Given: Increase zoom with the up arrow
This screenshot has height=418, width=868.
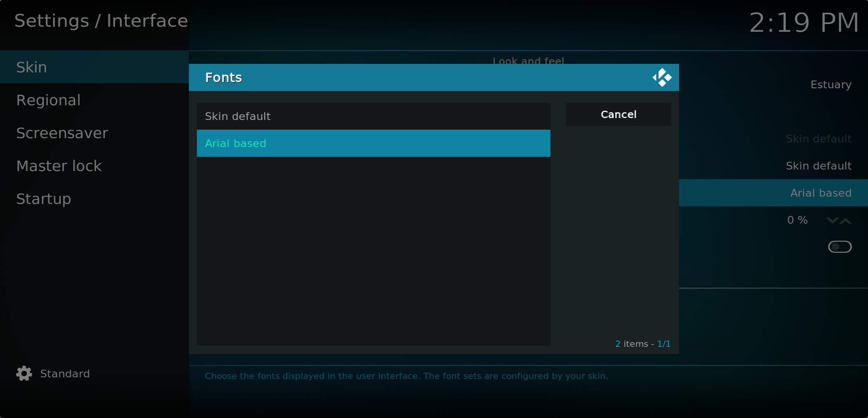Looking at the screenshot, I should pos(846,221).
